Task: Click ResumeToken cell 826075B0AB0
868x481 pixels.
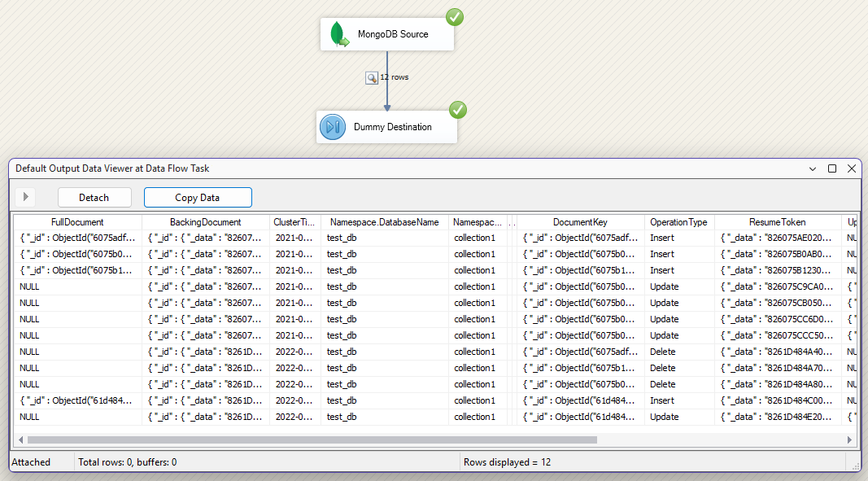Action: tap(777, 254)
